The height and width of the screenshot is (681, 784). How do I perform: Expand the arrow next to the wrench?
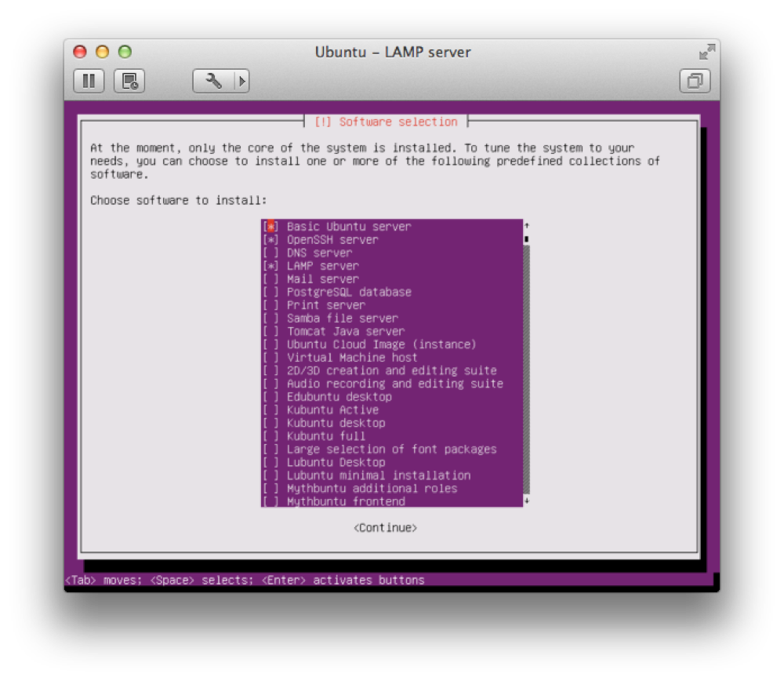(242, 81)
